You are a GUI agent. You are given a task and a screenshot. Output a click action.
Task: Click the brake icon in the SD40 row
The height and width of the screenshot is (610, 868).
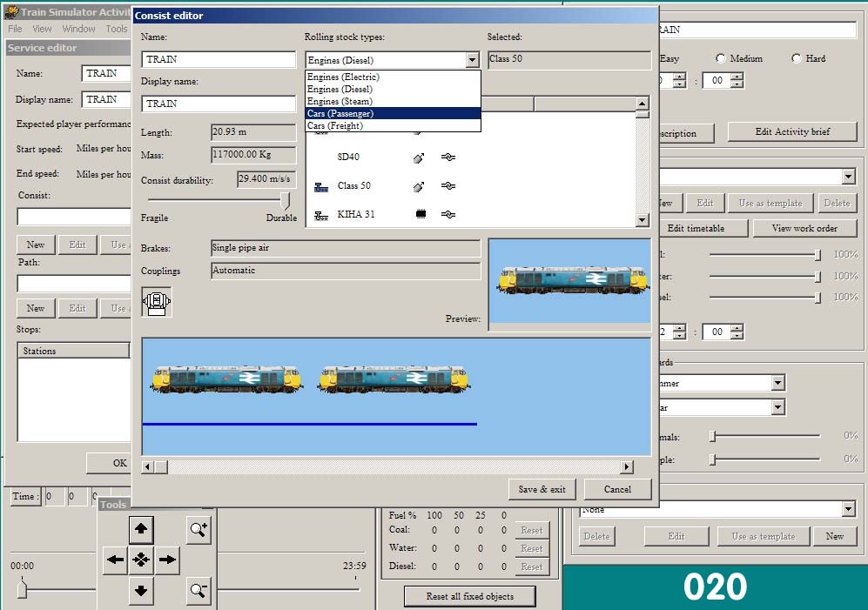tap(419, 158)
